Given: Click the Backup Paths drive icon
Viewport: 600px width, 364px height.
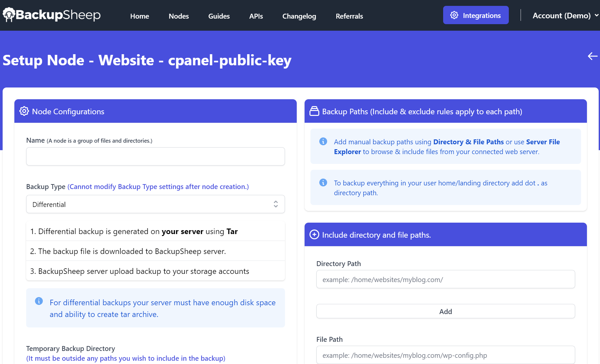Looking at the screenshot, I should 314,111.
